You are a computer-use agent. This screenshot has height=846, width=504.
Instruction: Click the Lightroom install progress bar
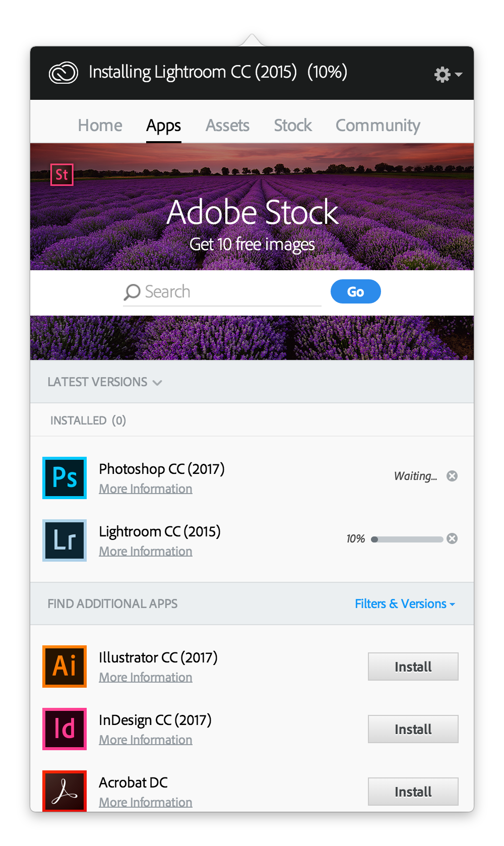point(407,539)
